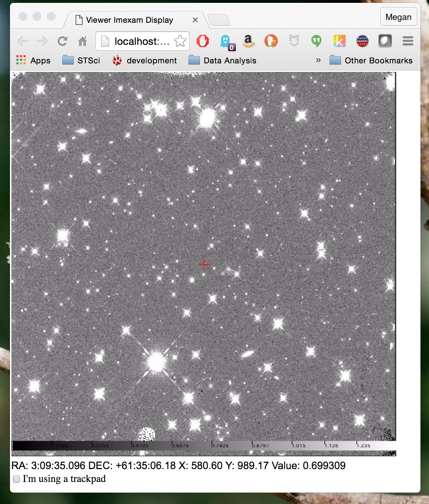Click the AdBlock stop-hand extension icon
Viewport: 429px width, 504px height.
pos(203,41)
